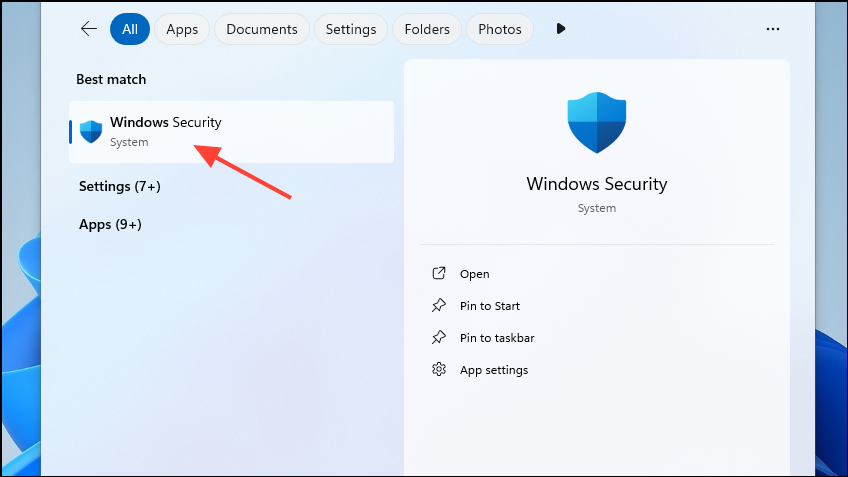Open more options via the ellipsis icon
Screen dimensions: 848x477
[772, 29]
